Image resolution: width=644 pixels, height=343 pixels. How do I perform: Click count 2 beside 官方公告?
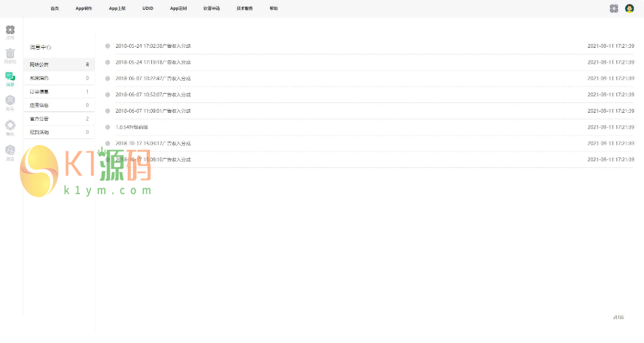(x=87, y=119)
